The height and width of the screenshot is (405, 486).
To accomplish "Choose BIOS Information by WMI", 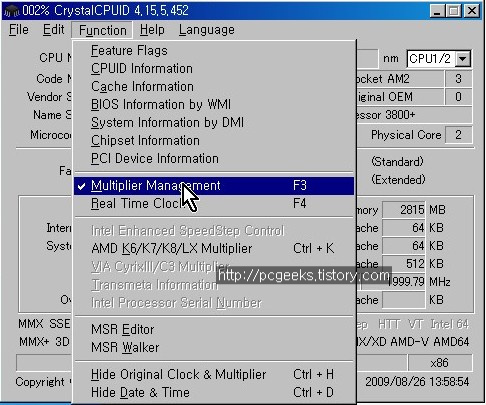I will pos(214,105).
